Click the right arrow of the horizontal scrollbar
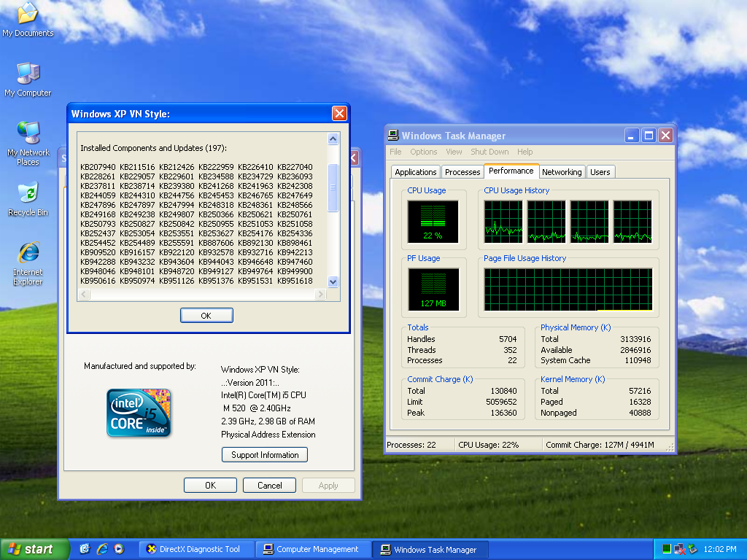Image resolution: width=747 pixels, height=560 pixels. 320,295
